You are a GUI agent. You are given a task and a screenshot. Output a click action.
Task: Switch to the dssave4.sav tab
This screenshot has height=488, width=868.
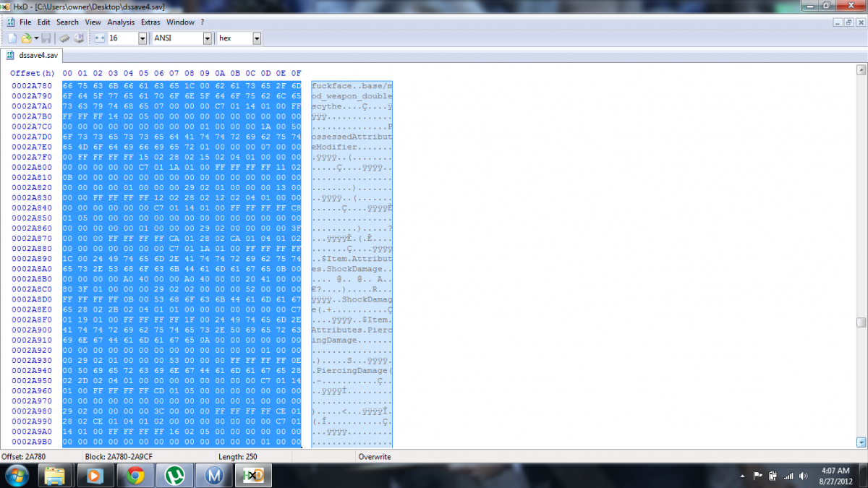click(33, 55)
